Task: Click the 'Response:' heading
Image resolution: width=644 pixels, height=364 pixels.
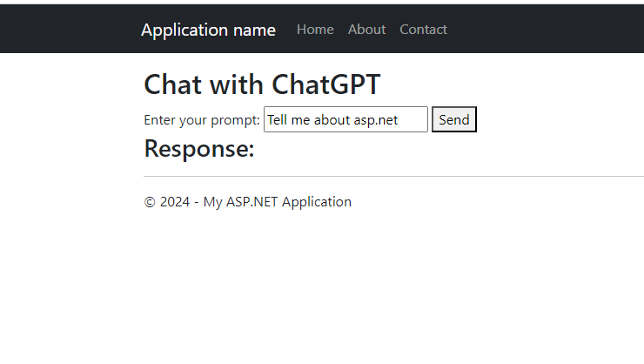Action: pyautogui.click(x=199, y=148)
